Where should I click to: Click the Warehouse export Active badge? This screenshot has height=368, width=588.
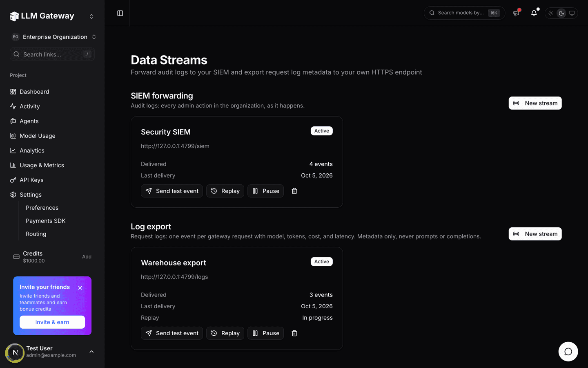click(322, 262)
